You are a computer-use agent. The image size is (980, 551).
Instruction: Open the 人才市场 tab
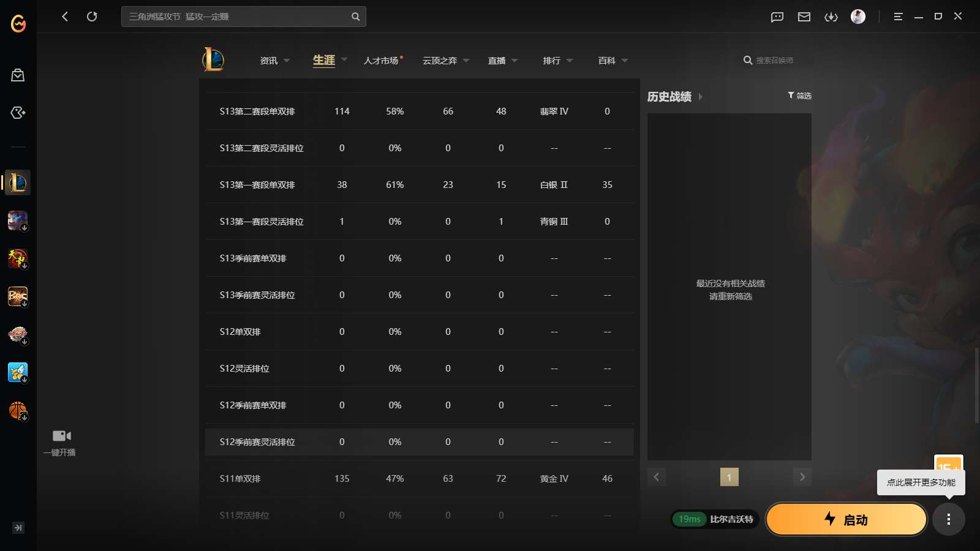coord(381,61)
